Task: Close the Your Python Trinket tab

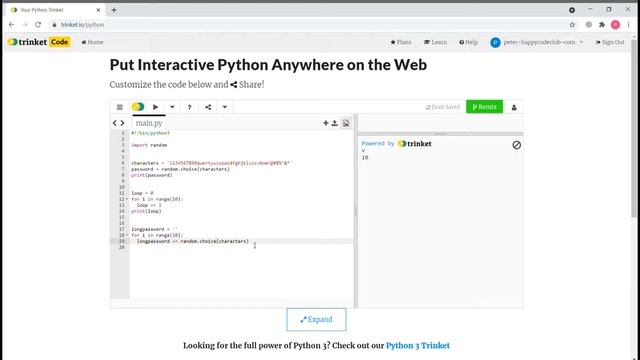Action: 98,10
